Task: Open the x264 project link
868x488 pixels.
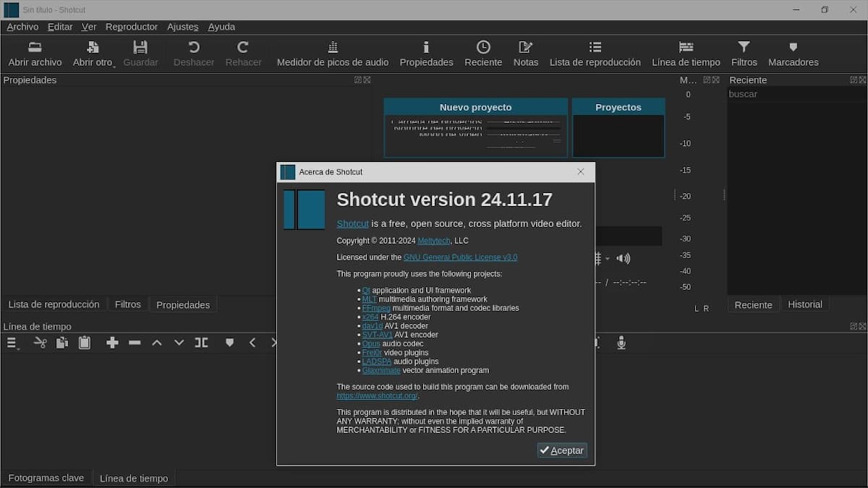Action: [370, 317]
